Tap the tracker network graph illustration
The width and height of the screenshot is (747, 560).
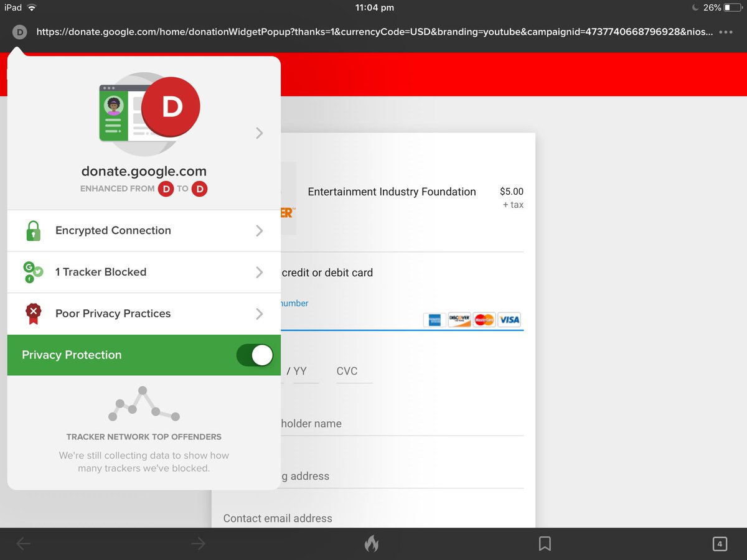pyautogui.click(x=144, y=404)
